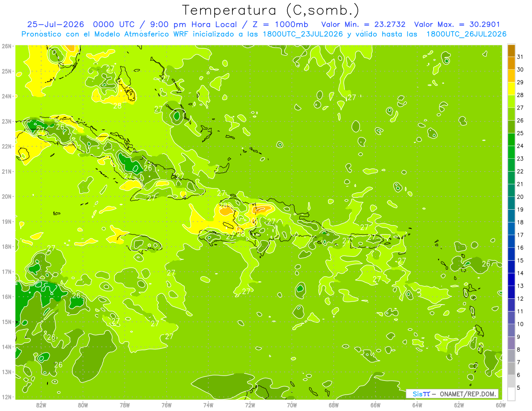The width and height of the screenshot is (532, 411).
Task: Click the '74W' longitude label
Action: pos(208,405)
